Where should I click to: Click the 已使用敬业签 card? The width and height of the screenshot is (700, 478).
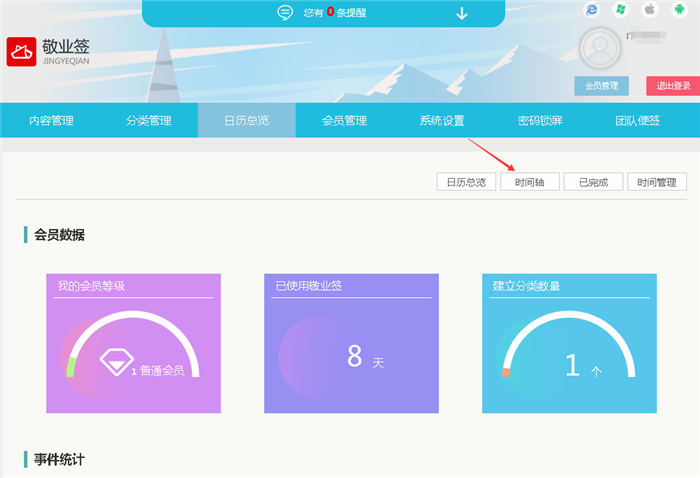point(351,343)
